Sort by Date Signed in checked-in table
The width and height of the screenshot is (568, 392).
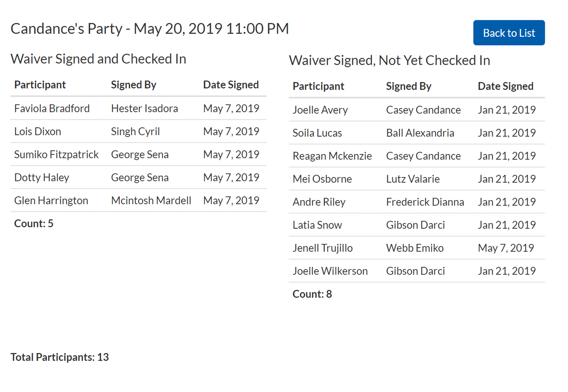tap(231, 85)
